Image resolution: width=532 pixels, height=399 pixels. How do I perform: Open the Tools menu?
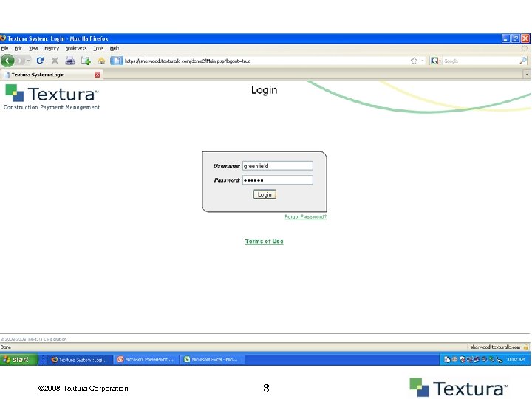pyautogui.click(x=98, y=48)
